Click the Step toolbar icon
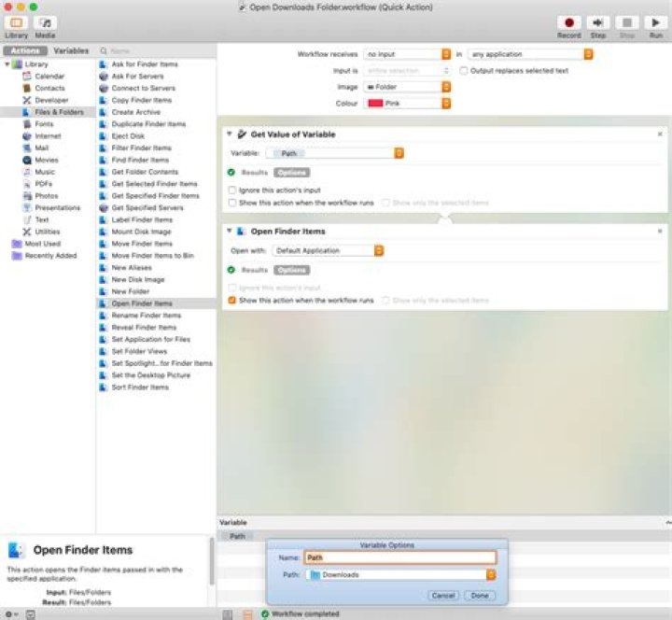The image size is (672, 620). click(x=598, y=22)
